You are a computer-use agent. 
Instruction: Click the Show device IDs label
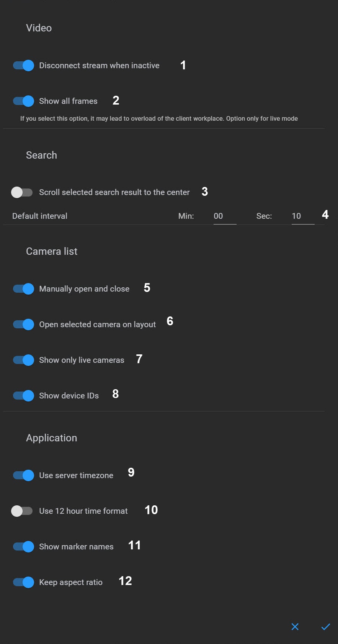(x=69, y=396)
